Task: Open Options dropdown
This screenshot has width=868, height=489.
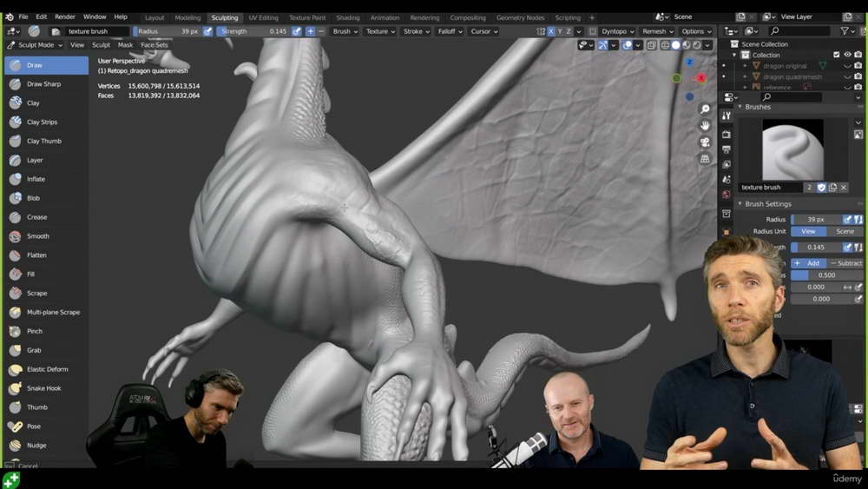Action: coord(696,31)
